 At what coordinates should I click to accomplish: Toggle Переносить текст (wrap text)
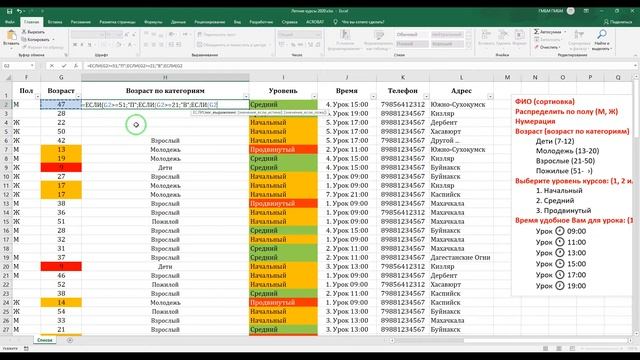pos(217,35)
